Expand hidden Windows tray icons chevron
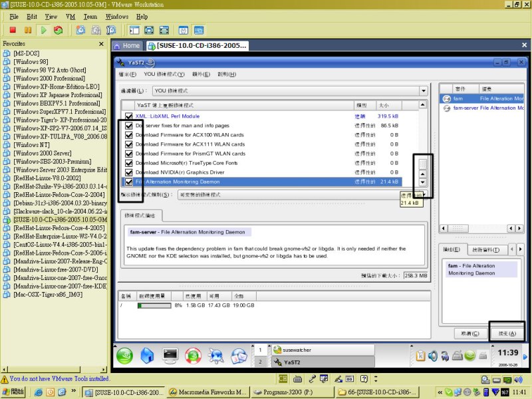The image size is (532, 399). (440, 392)
